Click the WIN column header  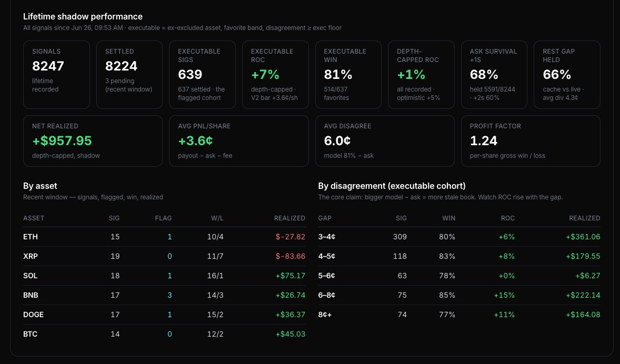pyautogui.click(x=449, y=218)
